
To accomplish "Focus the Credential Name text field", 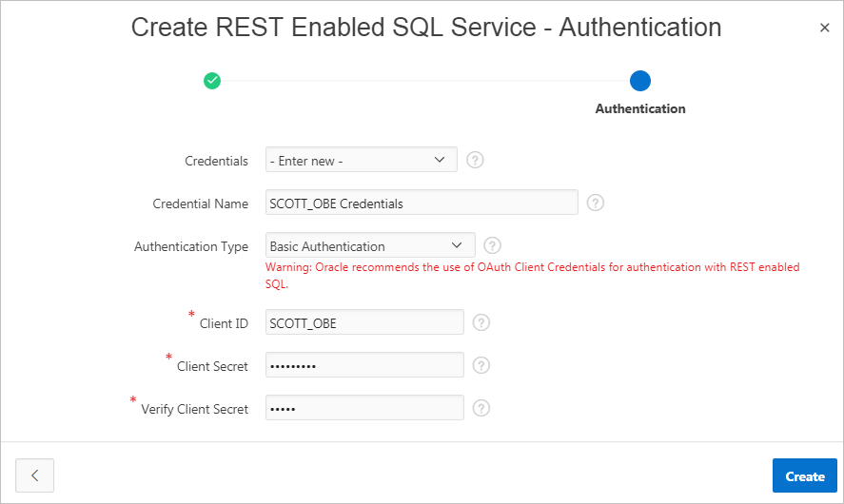I will point(422,203).
